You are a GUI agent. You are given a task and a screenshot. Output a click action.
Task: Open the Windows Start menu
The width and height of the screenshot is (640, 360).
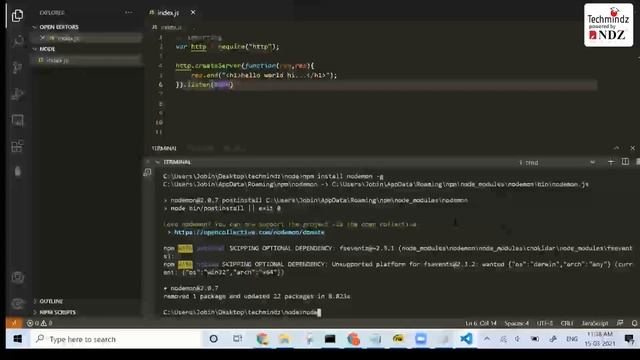pyautogui.click(x=18, y=339)
